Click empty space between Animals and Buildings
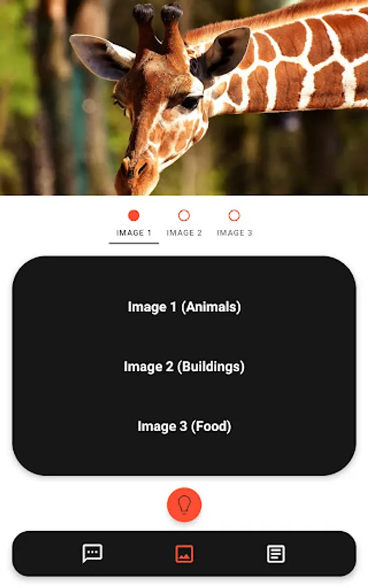Screen dimensions: 368x588 [x=184, y=336]
